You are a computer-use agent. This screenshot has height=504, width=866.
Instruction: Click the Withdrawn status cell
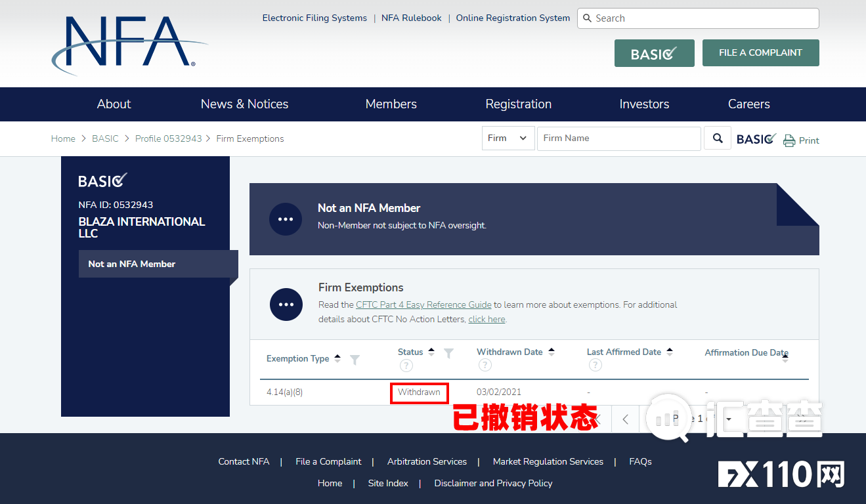point(419,392)
